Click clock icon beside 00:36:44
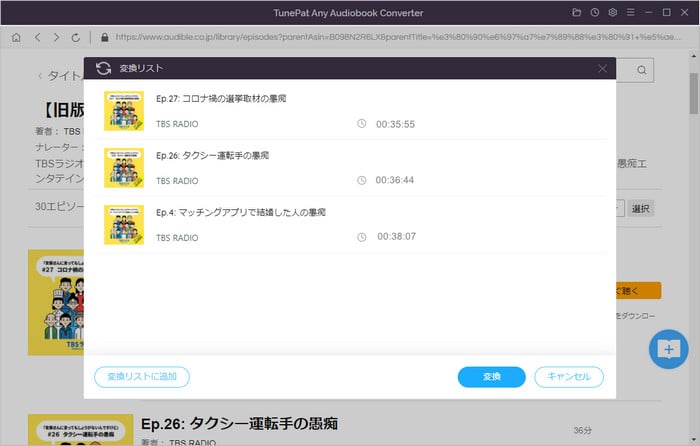The height and width of the screenshot is (446, 700). (x=362, y=180)
